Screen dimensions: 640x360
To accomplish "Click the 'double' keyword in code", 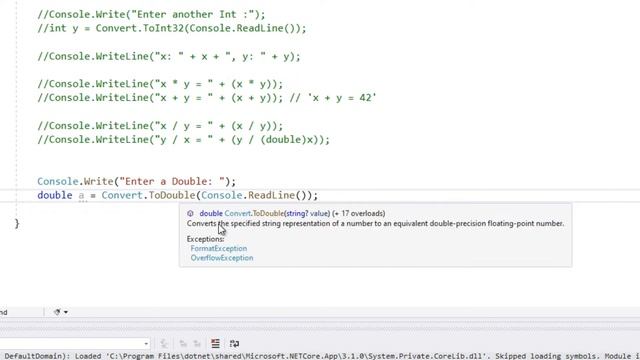I will pos(55,195).
